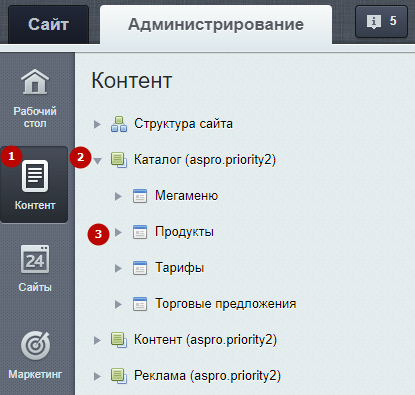This screenshot has height=395, width=415.
Task: Open notifications button showing 5
Action: 381,22
